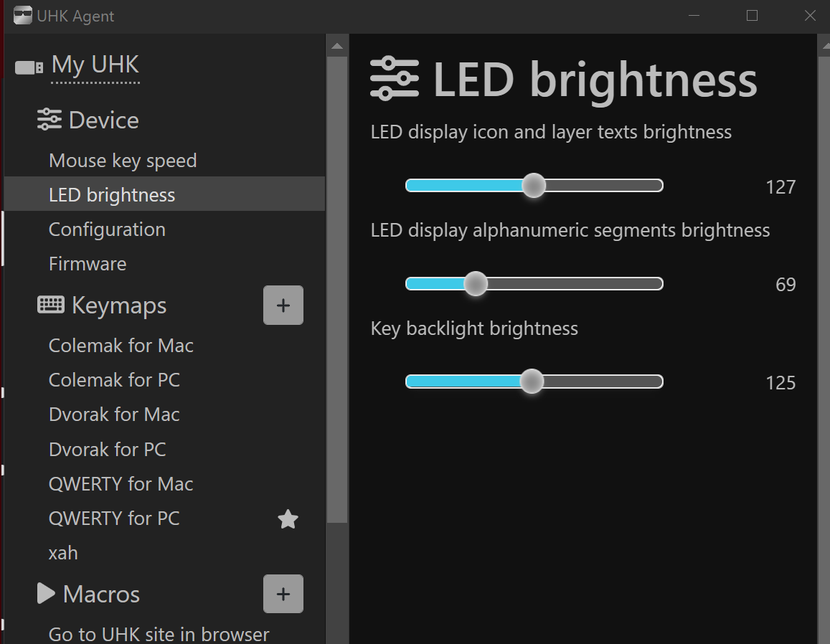Select the Dvorak for PC keymap

pos(108,450)
